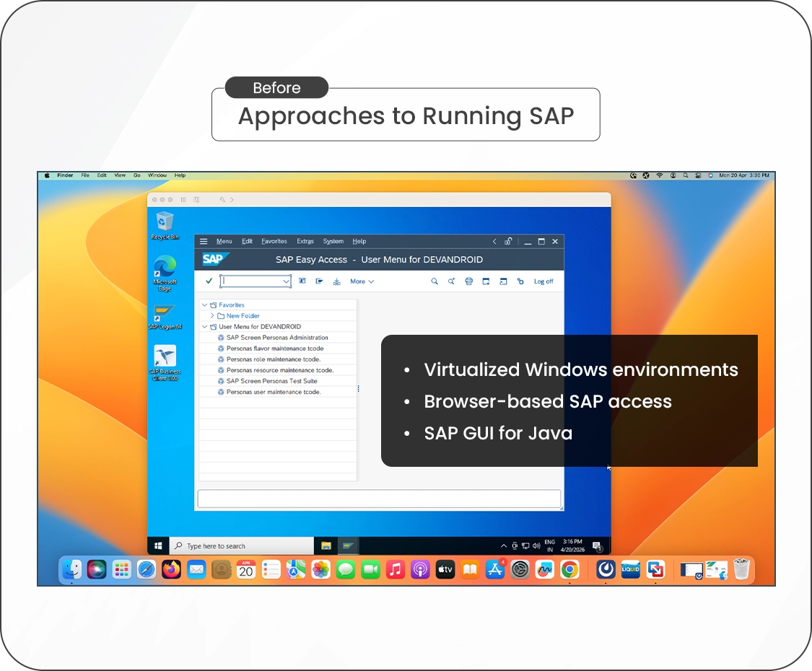Open the Calendar app in the Dock
The image size is (812, 671).
pos(246,570)
